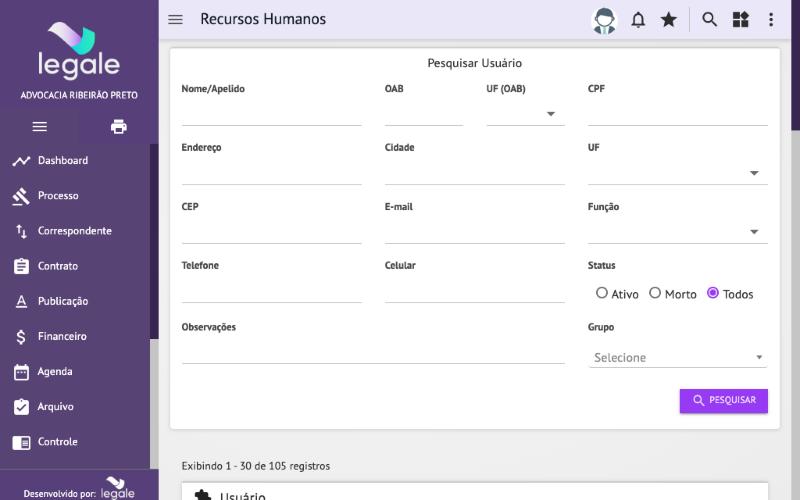Focus the Celular input field
Image resolution: width=800 pixels, height=500 pixels.
pos(474,291)
